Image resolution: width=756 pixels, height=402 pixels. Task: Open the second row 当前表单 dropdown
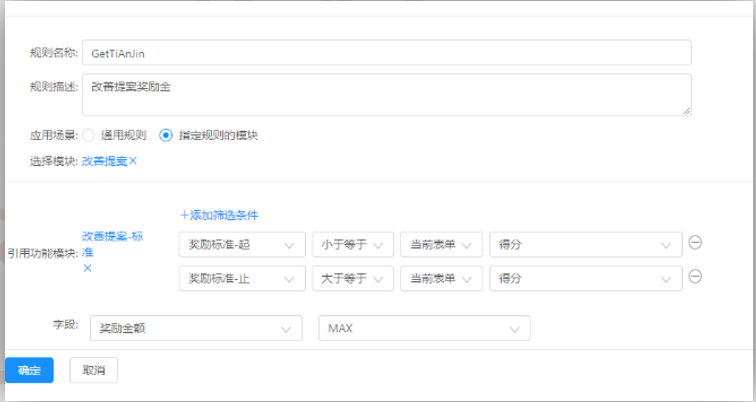pos(440,278)
